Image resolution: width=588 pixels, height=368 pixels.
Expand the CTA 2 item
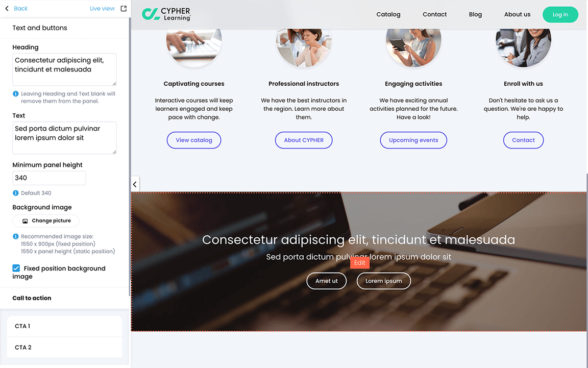pyautogui.click(x=64, y=348)
